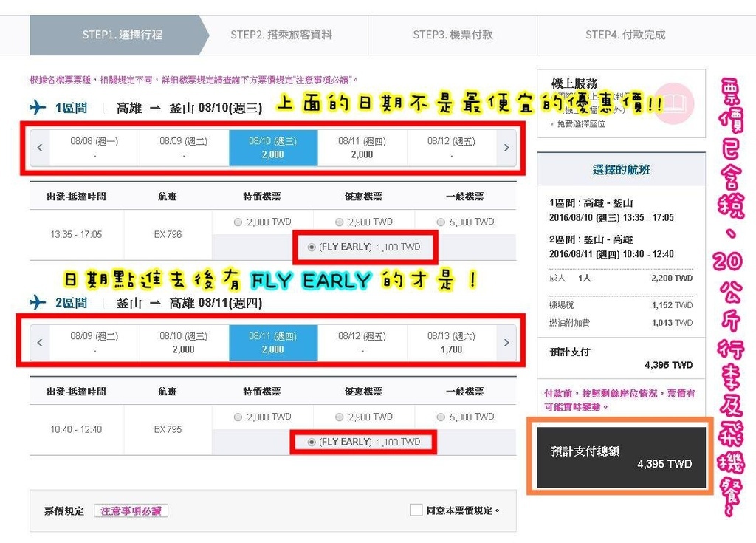Open the pink book icon in 機上服務
The width and height of the screenshot is (756, 543).
coord(675,103)
